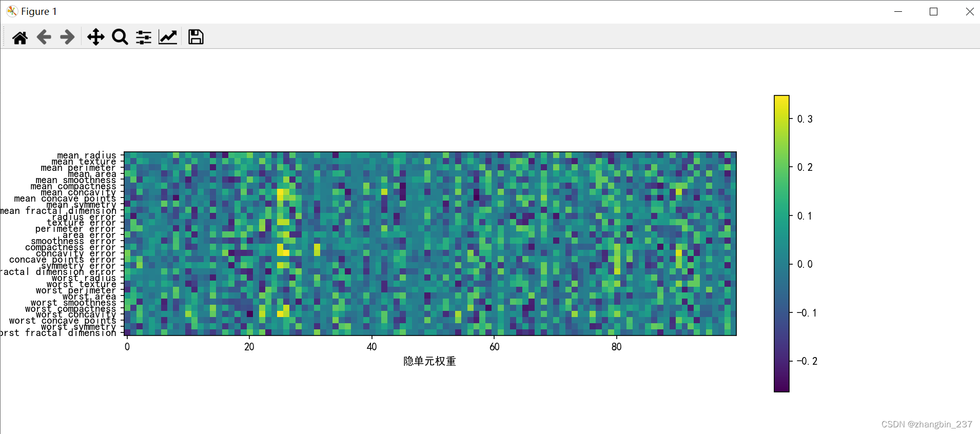Click colorbar tick label -0.1

pos(807,313)
